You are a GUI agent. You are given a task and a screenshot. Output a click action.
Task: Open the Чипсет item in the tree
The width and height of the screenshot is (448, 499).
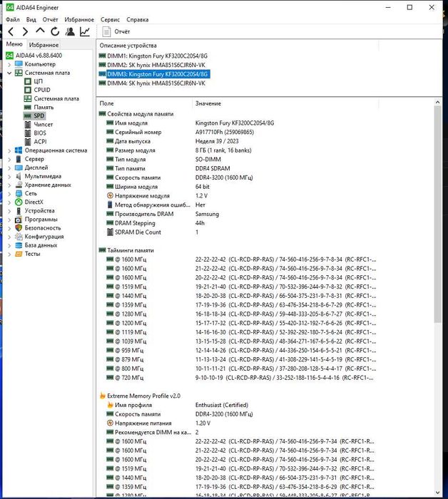click(44, 125)
